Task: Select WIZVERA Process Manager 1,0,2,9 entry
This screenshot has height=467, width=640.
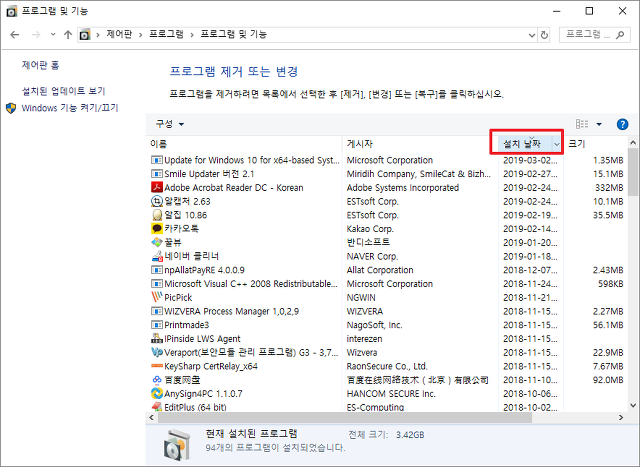Action: 231,311
